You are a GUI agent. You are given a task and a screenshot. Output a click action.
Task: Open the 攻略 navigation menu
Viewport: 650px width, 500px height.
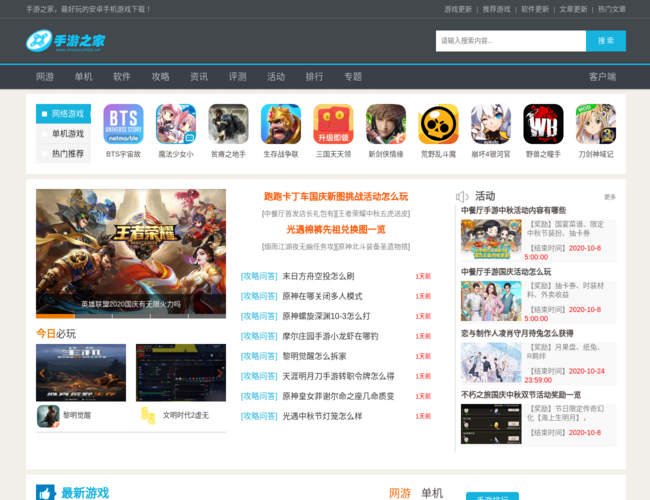160,77
